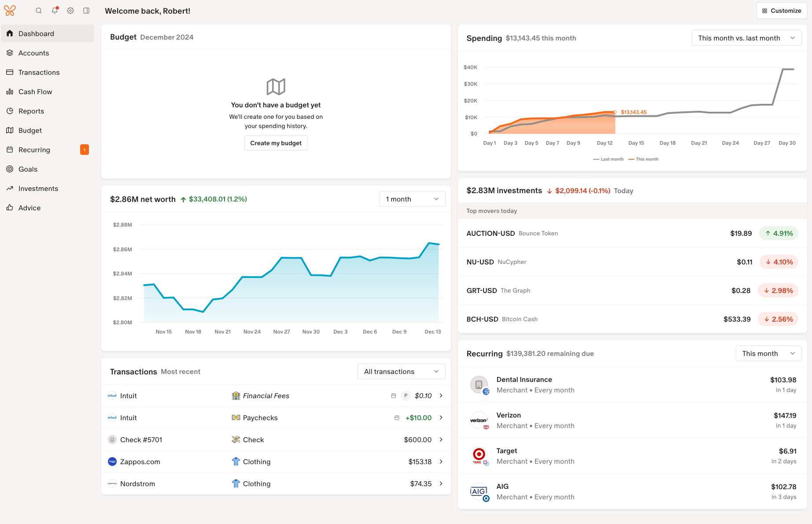The width and height of the screenshot is (812, 524).
Task: Toggle the This month legend in Spending chart
Action: 643,159
